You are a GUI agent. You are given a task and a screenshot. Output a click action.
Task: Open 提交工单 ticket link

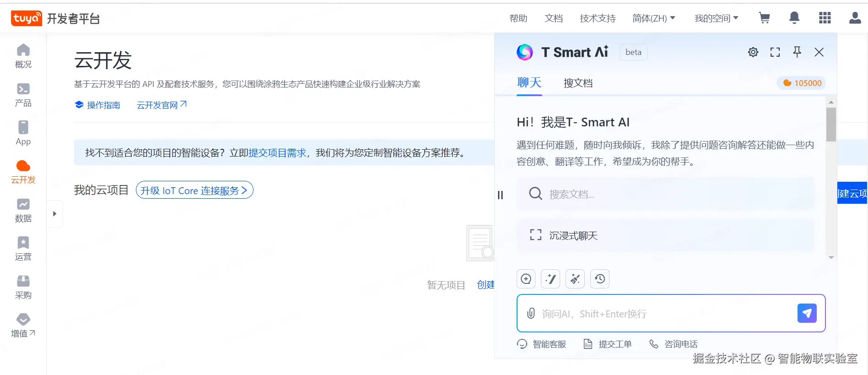(608, 344)
